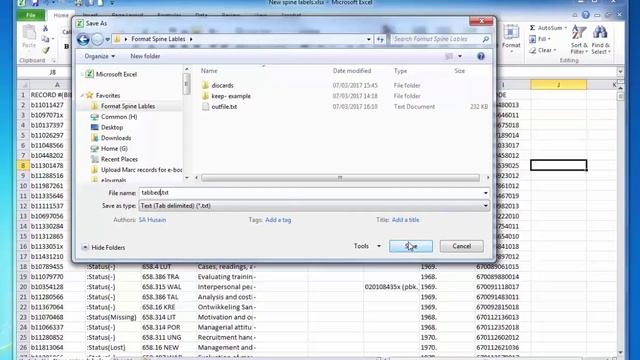Switch to the Excel Home tab
This screenshot has width=640, height=360.
[61, 15]
